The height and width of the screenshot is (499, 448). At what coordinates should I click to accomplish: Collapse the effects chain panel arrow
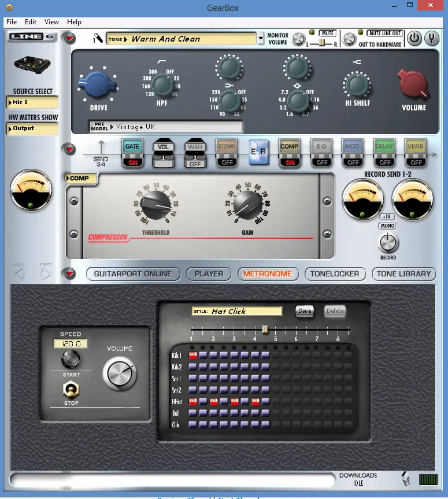pos(70,149)
